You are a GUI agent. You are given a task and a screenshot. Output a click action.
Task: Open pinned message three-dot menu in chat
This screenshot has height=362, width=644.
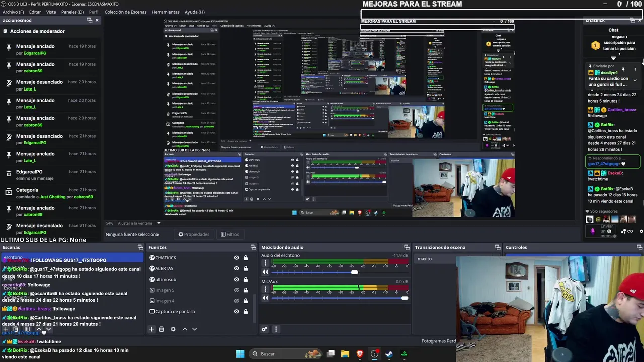[635, 69]
